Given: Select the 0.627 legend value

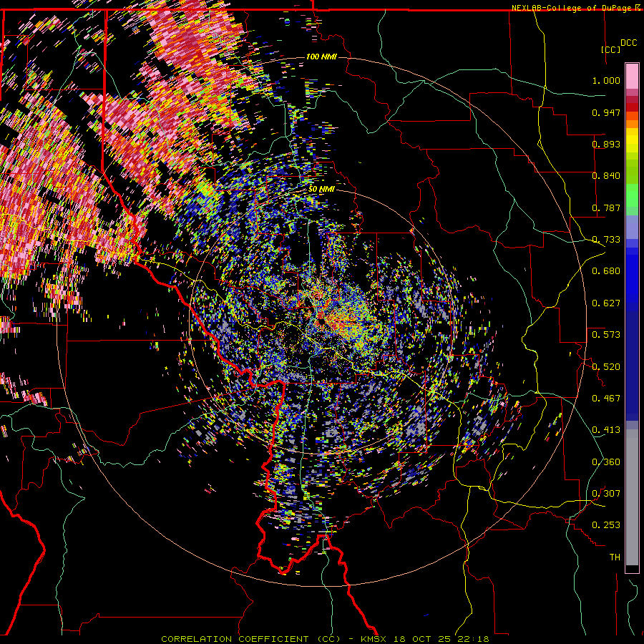Looking at the screenshot, I should pyautogui.click(x=606, y=303).
